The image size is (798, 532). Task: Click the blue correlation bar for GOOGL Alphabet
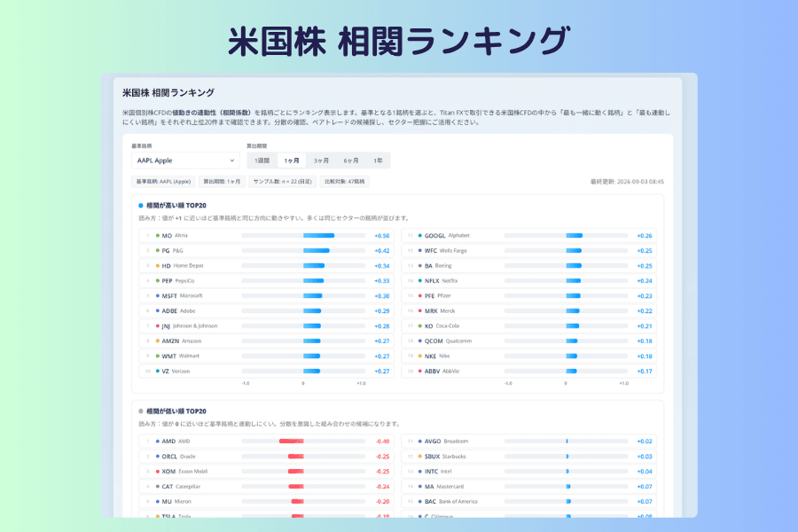coord(574,236)
